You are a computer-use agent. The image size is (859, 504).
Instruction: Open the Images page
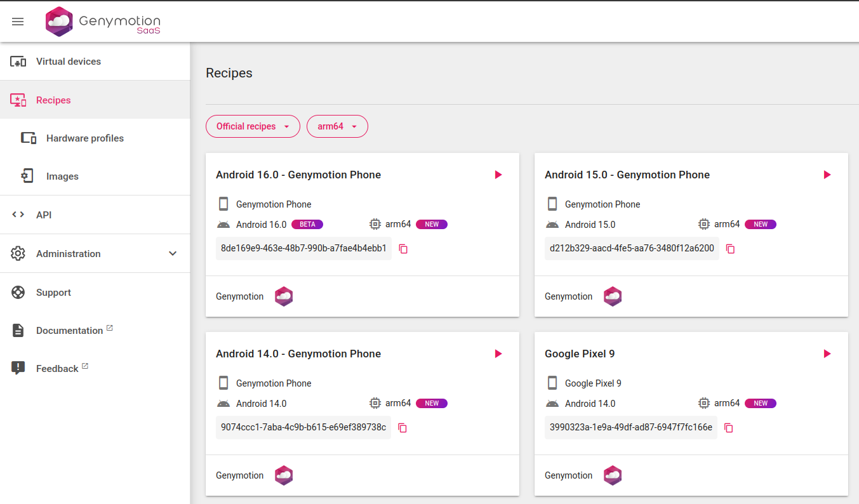[62, 176]
